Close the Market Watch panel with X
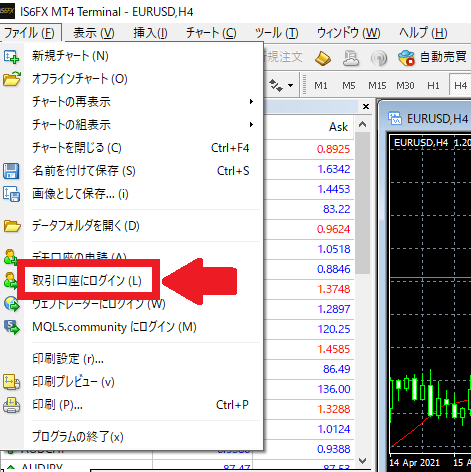Screen dimensions: 471x472 click(366, 107)
